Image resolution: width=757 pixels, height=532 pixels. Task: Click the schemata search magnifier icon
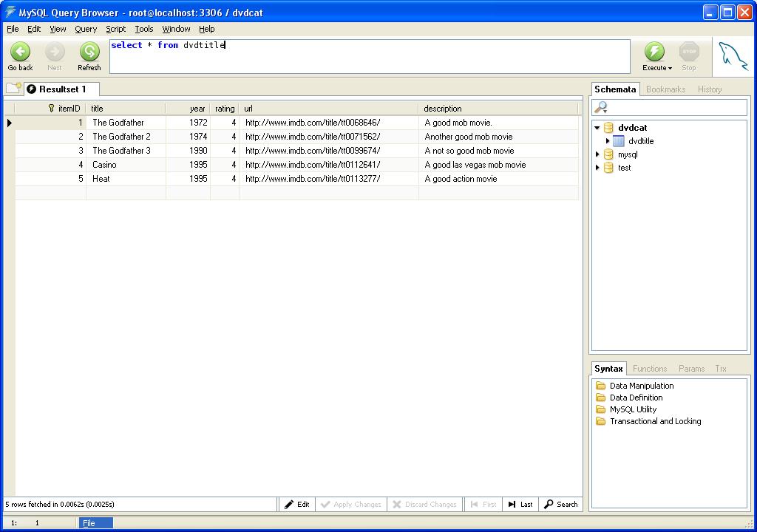[x=600, y=107]
